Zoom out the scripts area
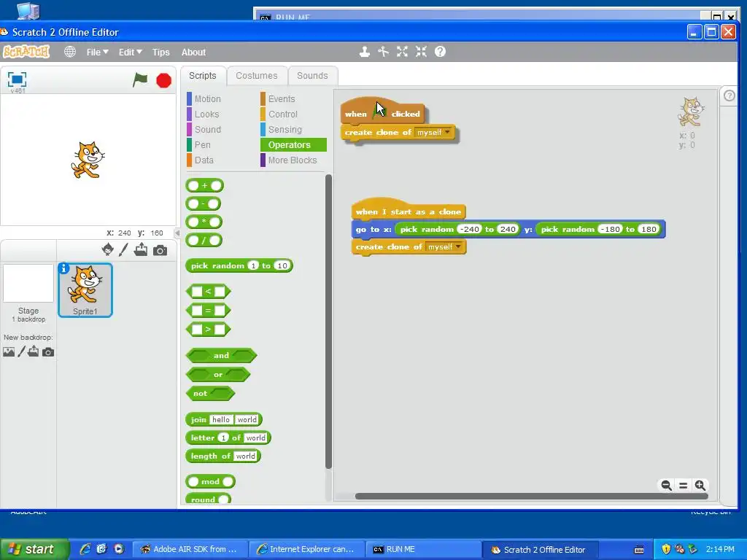The image size is (747, 560). [667, 485]
